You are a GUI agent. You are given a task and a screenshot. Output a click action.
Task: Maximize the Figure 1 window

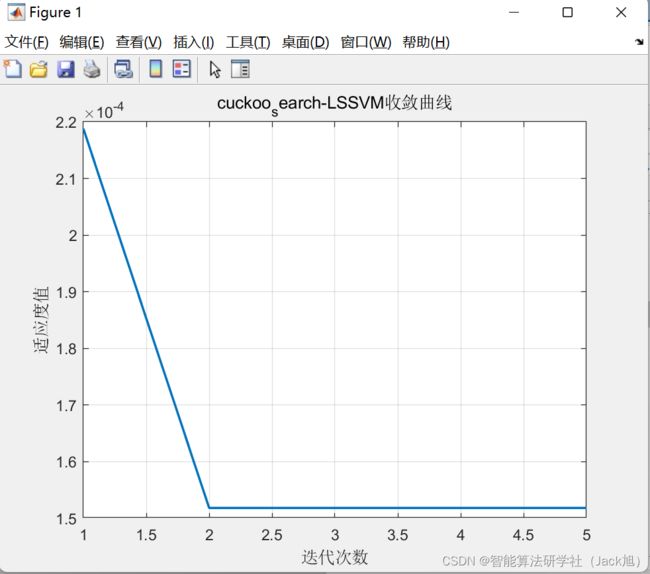[x=568, y=12]
